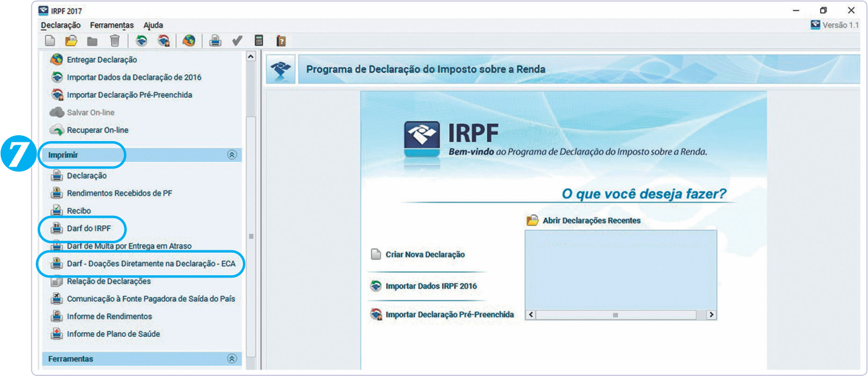Click folder icon at Abrir Declarações Recentes

(x=532, y=221)
